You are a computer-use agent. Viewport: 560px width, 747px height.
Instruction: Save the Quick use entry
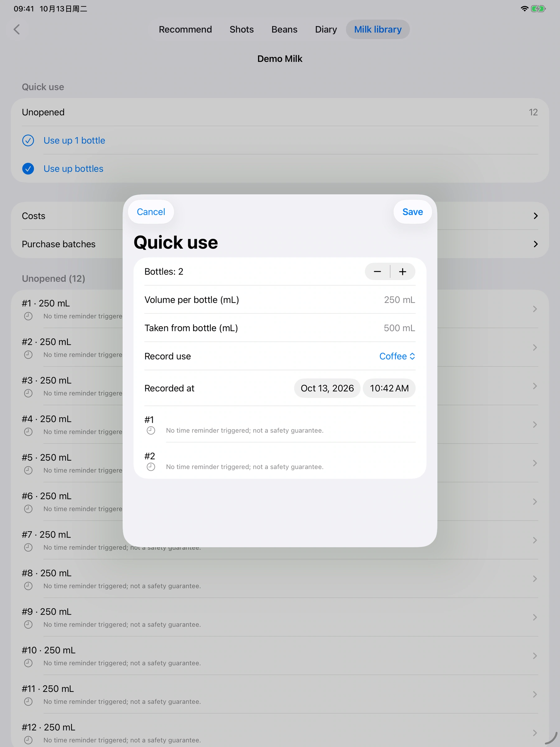click(413, 212)
